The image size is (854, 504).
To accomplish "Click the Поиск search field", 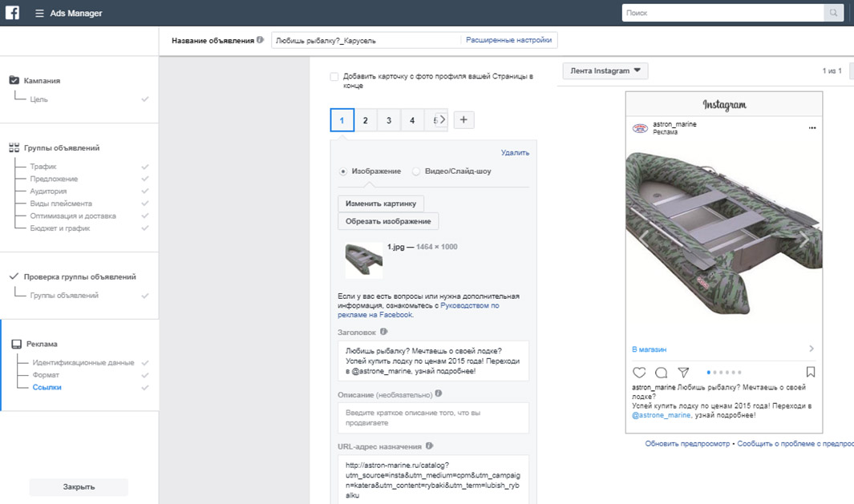I will pyautogui.click(x=723, y=13).
